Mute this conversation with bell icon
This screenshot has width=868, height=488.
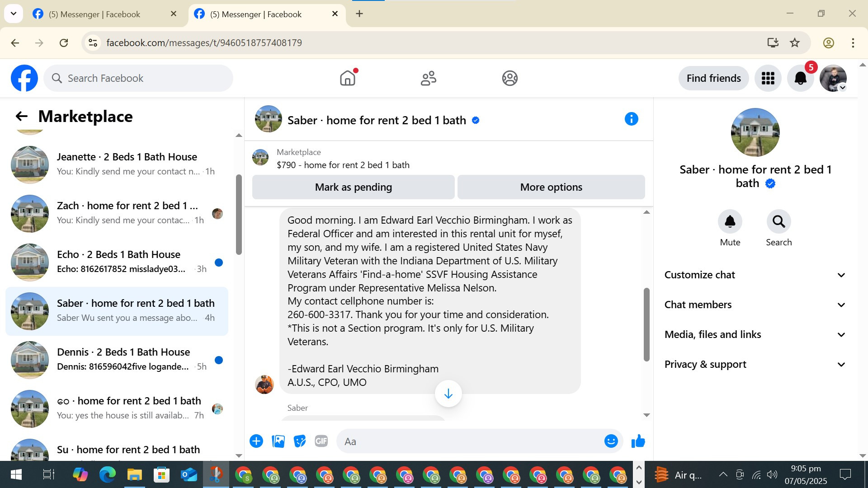[x=730, y=221]
